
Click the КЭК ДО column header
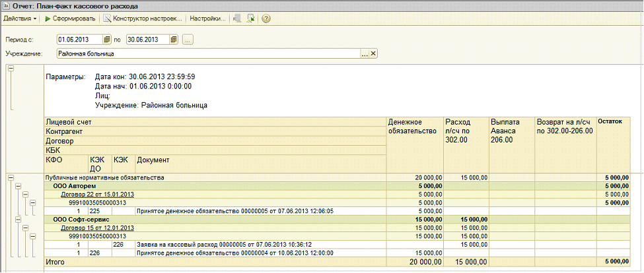[100, 164]
